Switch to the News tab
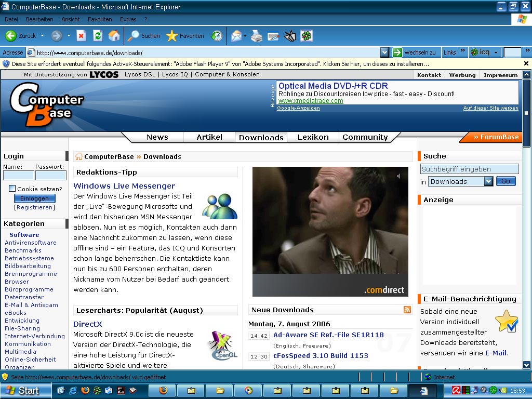Image resolution: width=532 pixels, height=399 pixels. [x=157, y=137]
